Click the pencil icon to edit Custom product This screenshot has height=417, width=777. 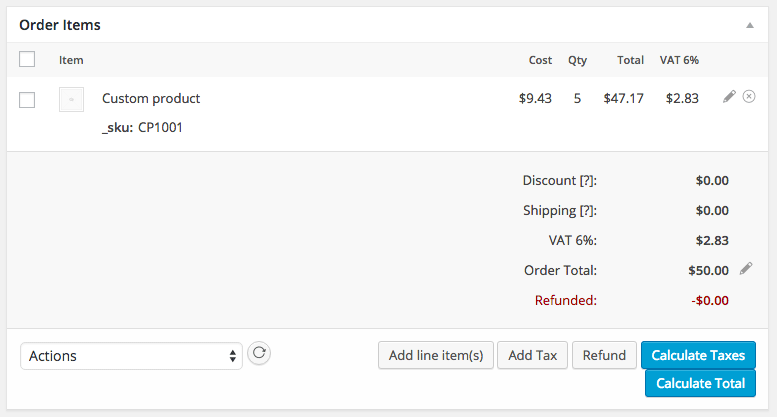click(729, 97)
